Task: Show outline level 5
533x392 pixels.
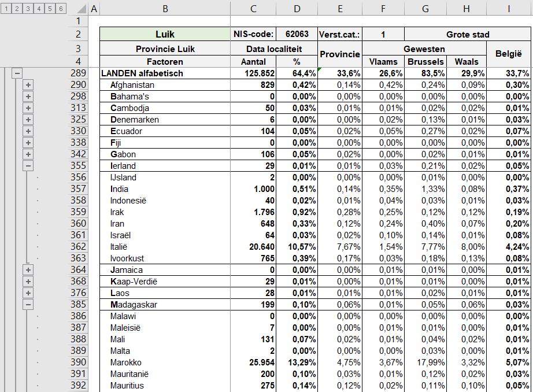Action: [50, 9]
